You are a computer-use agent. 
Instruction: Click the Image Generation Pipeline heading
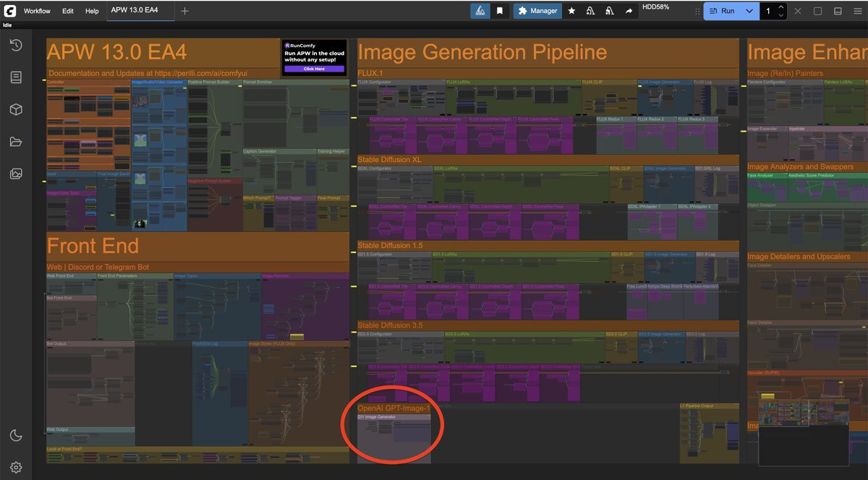[x=482, y=52]
